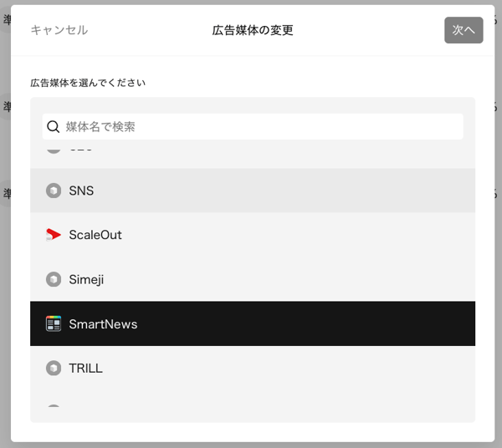Screen dimensions: 502x448
Task: Click the magnifying glass search icon
Action: pos(53,127)
